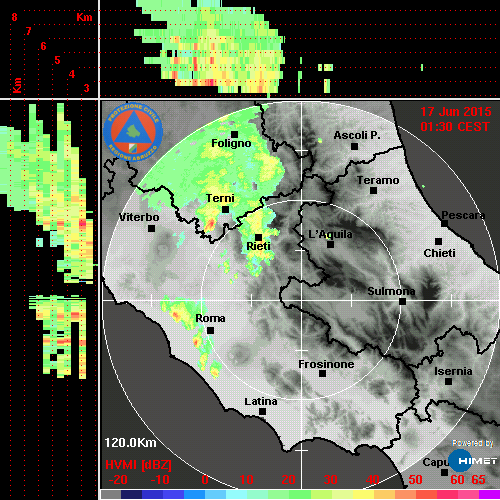Viewport: 500px width, 500px height.
Task: Click the '3' height scale number
Action: pos(86,88)
